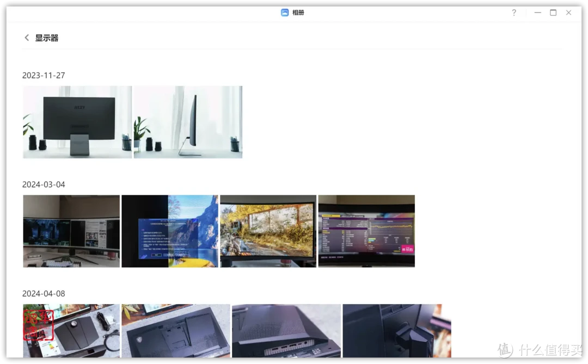Open the side-profile monitor photo
Screen dimensions: 588x364
pos(187,121)
